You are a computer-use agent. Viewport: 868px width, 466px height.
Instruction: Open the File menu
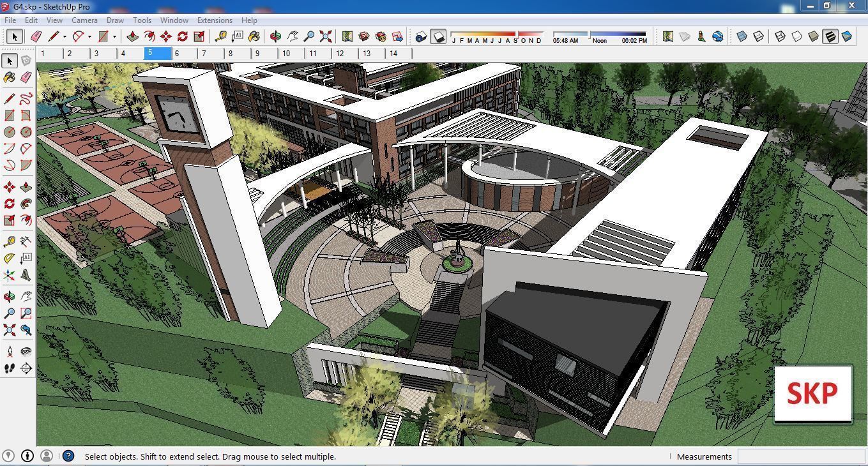point(10,20)
